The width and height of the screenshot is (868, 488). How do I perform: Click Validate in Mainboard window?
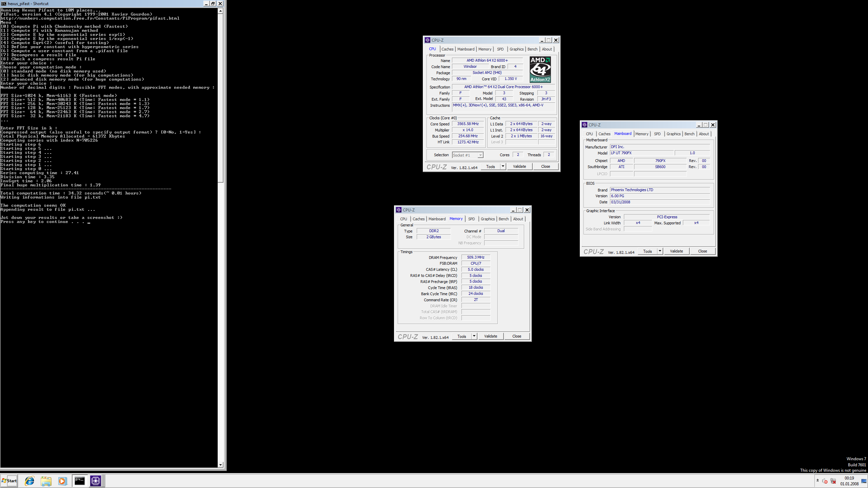[676, 251]
